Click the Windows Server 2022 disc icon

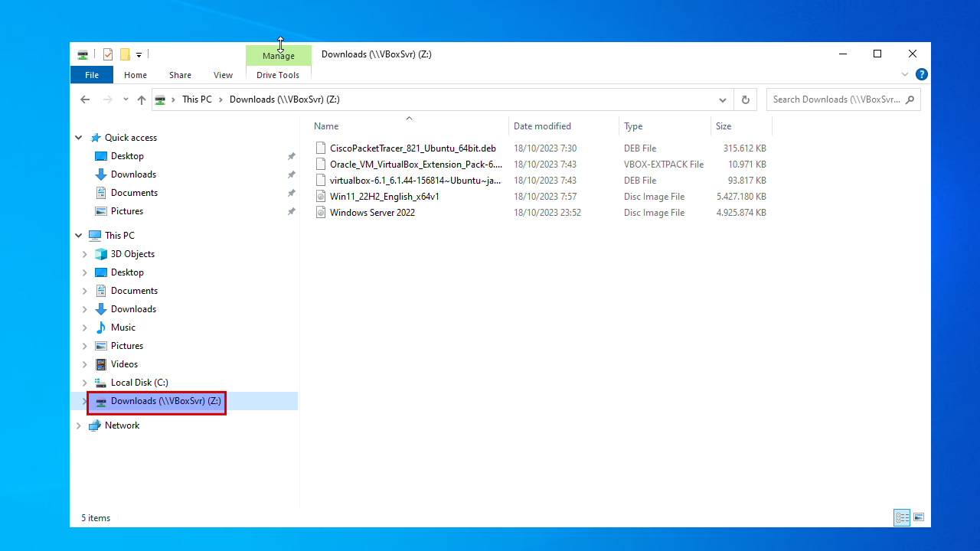pos(321,213)
